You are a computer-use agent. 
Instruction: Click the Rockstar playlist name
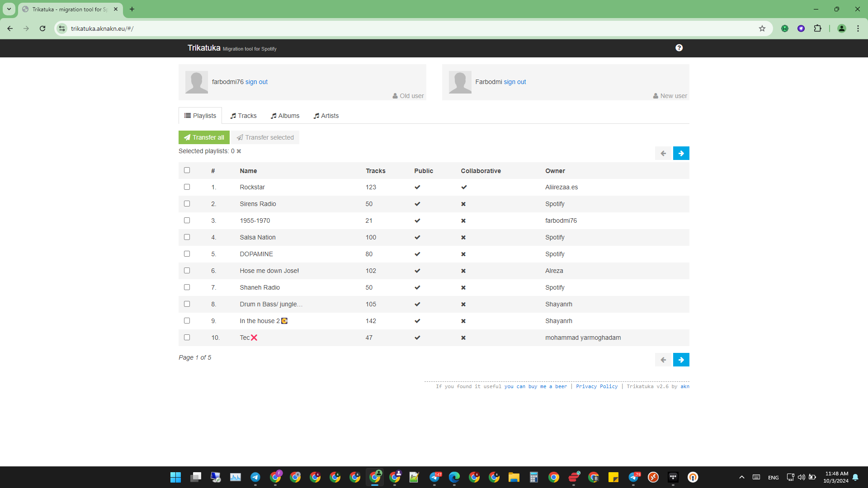(x=252, y=187)
